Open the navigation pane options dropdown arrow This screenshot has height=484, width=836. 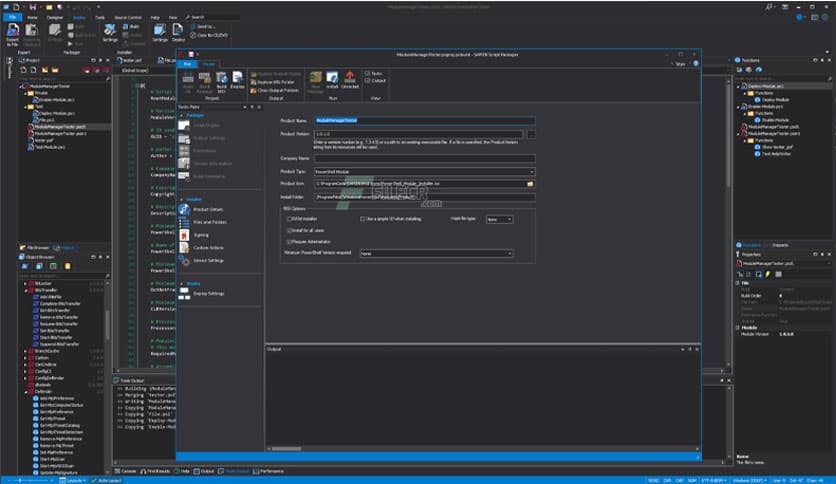pyautogui.click(x=245, y=107)
